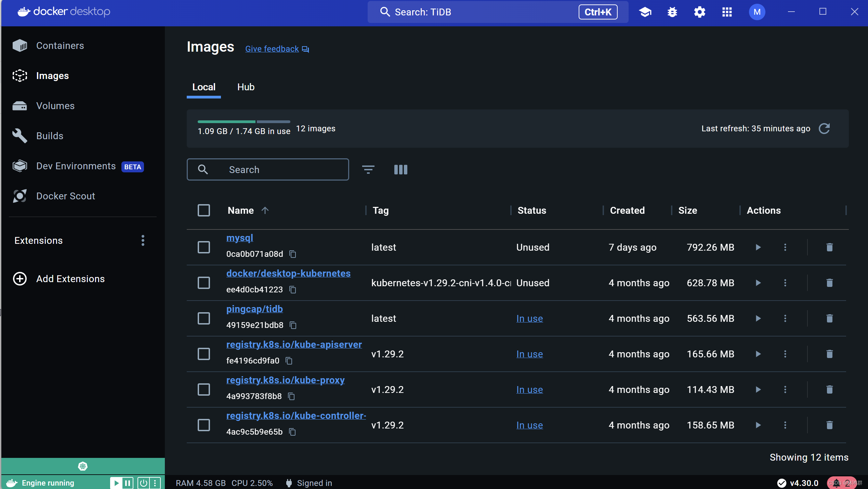Open the bug report icon in title bar
Screen dimensions: 868x489
(672, 12)
